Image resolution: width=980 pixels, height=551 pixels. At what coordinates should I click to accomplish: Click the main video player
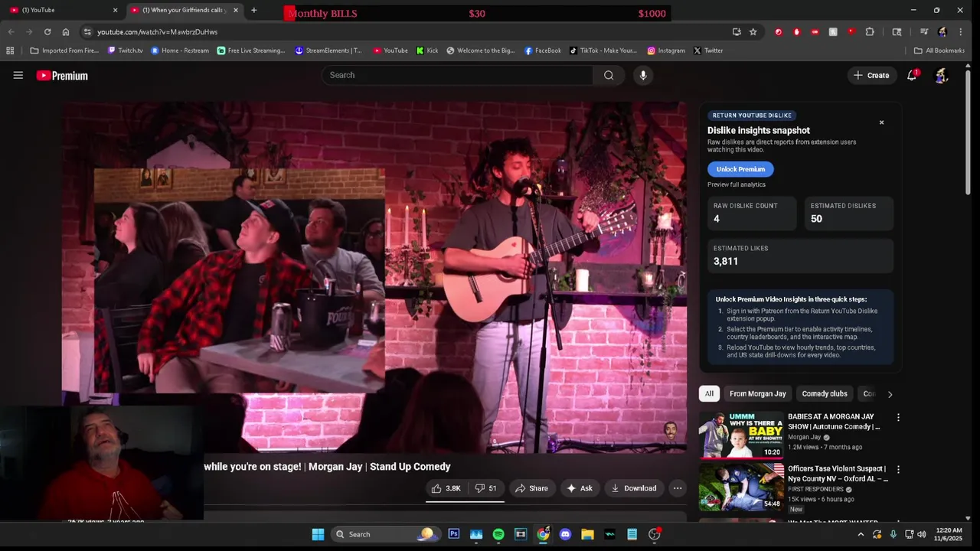click(374, 278)
